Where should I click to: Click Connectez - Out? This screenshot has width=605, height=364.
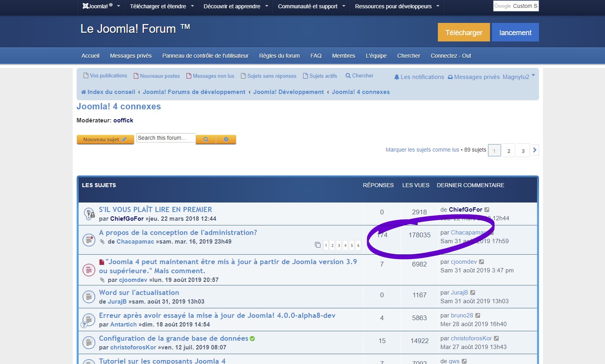pyautogui.click(x=451, y=56)
